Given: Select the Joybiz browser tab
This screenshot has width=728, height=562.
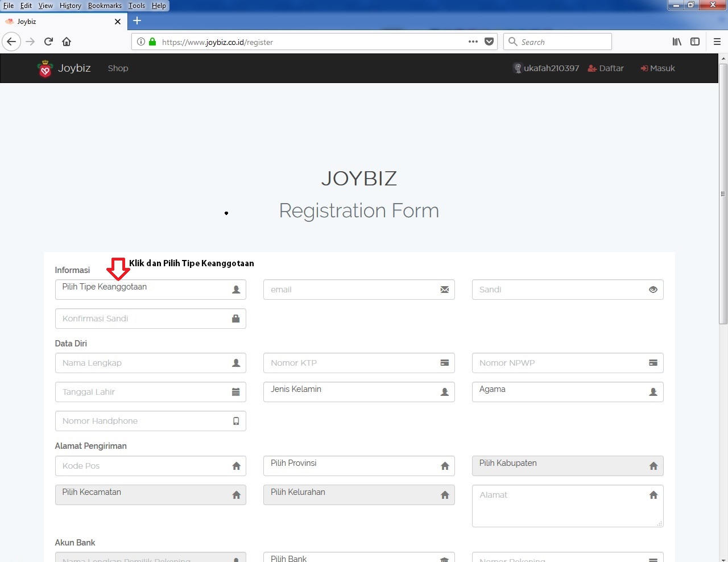Looking at the screenshot, I should click(64, 22).
